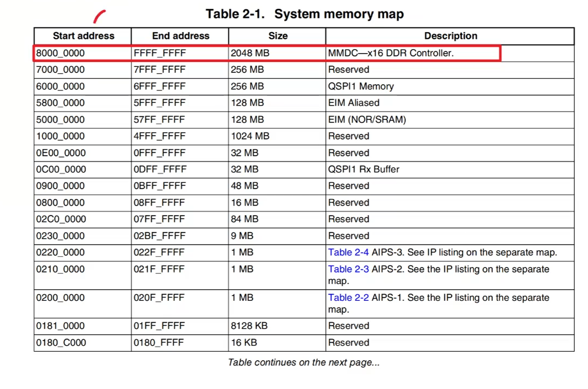
Task: Click the 'Description' column header
Action: coord(451,36)
